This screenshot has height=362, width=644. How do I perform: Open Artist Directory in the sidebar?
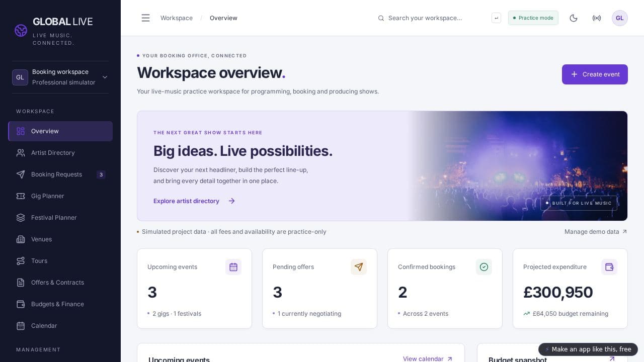pos(60,153)
